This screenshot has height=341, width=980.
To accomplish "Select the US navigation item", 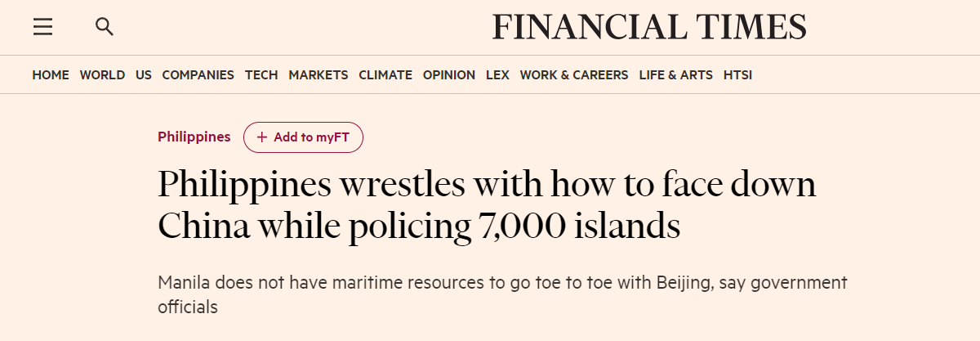I will click(x=144, y=74).
